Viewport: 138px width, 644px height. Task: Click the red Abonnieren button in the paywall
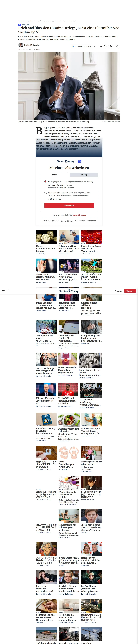(x=69, y=205)
